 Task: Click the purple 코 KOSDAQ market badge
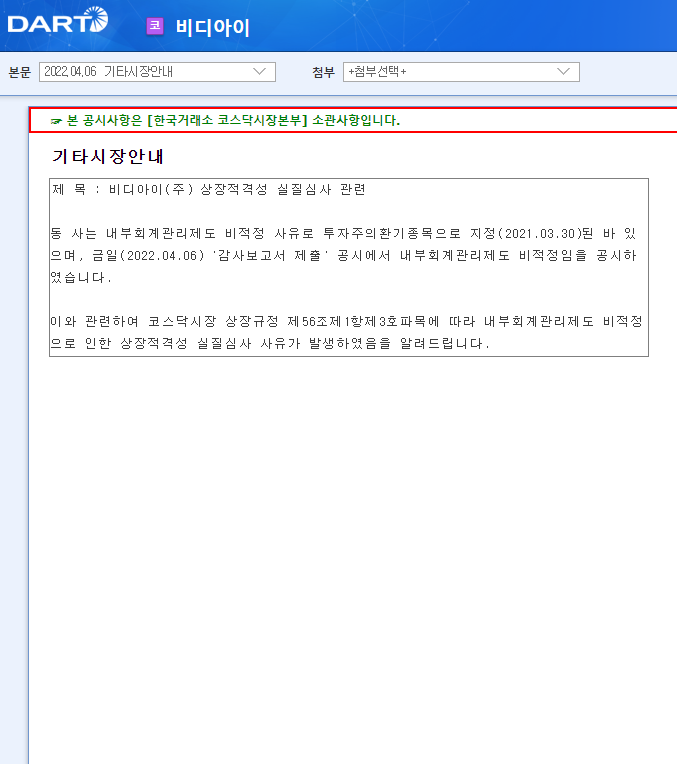click(x=155, y=26)
